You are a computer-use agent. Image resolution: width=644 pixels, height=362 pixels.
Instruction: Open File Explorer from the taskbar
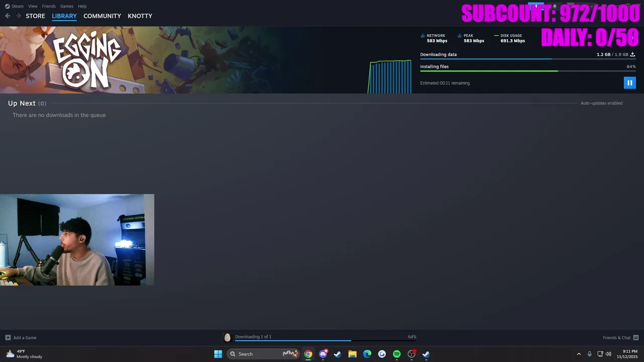[352, 354]
